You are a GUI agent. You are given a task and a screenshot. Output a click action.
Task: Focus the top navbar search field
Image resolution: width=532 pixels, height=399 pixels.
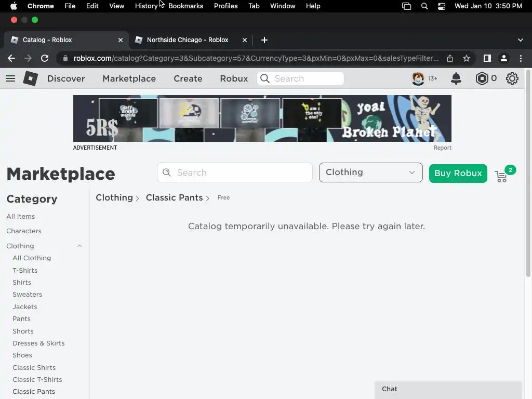300,78
